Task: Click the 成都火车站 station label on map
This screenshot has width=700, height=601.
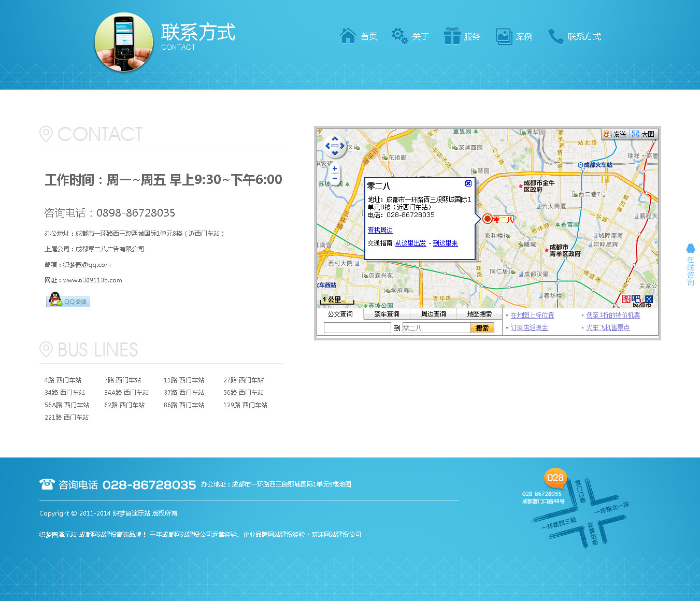Action: [x=595, y=165]
